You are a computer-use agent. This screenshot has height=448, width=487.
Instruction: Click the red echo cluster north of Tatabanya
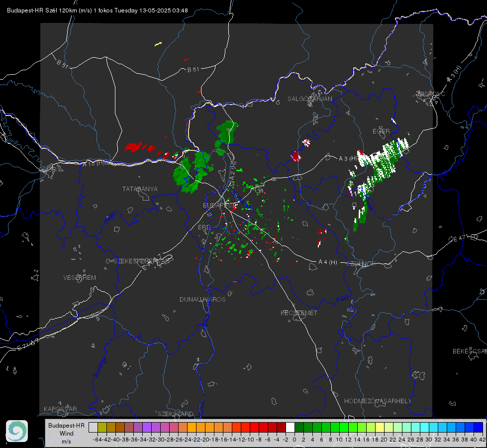pyautogui.click(x=133, y=147)
